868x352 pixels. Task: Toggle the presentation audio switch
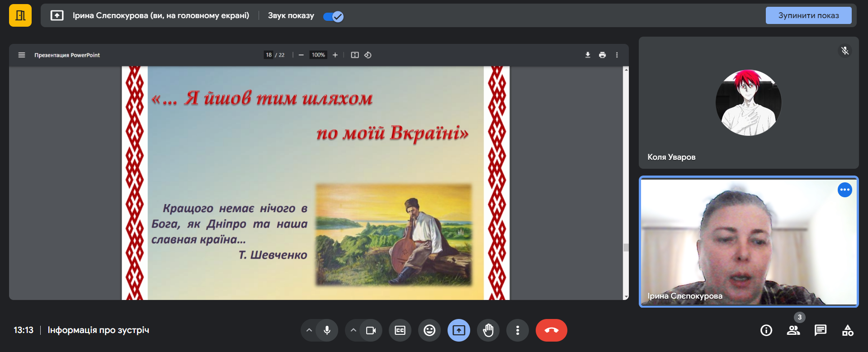(333, 16)
